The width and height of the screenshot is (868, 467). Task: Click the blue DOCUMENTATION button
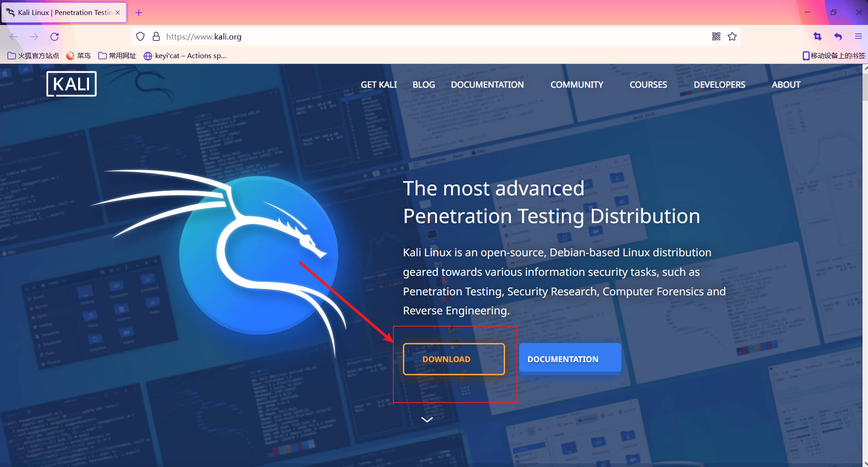click(570, 359)
